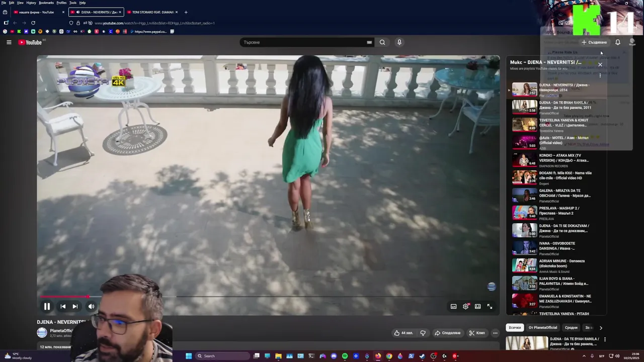Play KONDIO - ATAKA MIX playlist item
The image size is (644, 362).
click(556, 159)
